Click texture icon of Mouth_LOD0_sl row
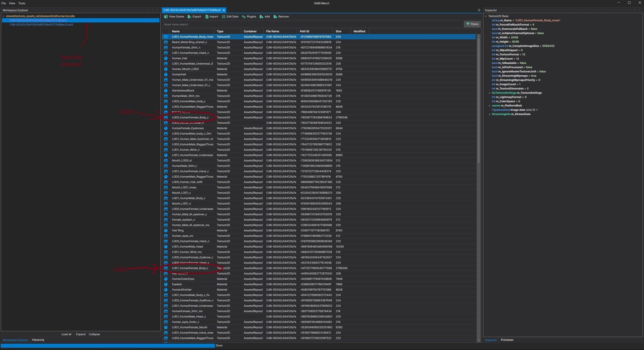 pyautogui.click(x=166, y=161)
